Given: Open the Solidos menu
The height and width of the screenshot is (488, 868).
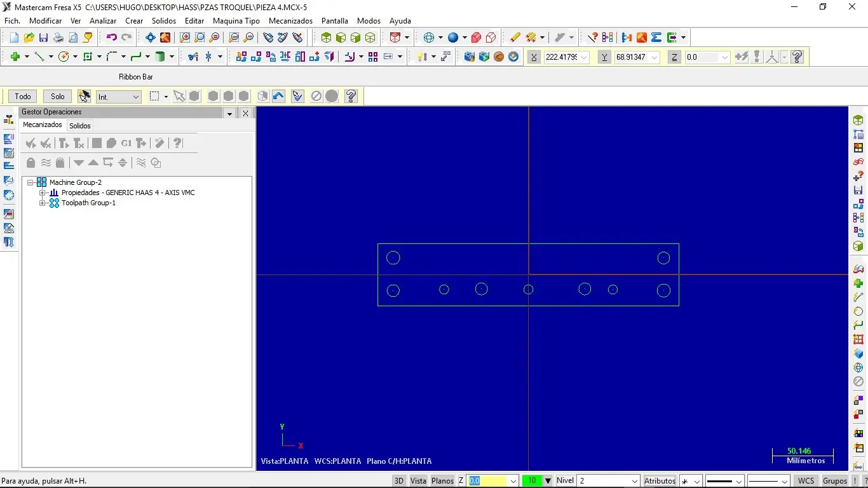Looking at the screenshot, I should click(164, 21).
